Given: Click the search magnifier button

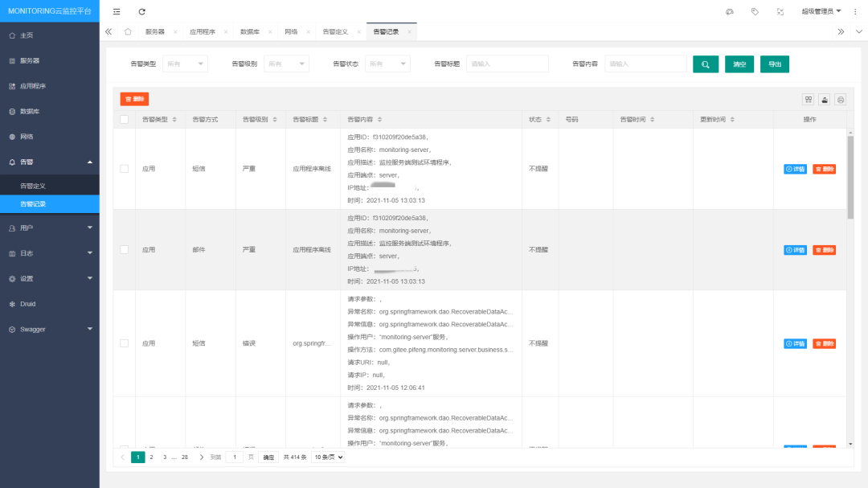Looking at the screenshot, I should click(x=706, y=64).
